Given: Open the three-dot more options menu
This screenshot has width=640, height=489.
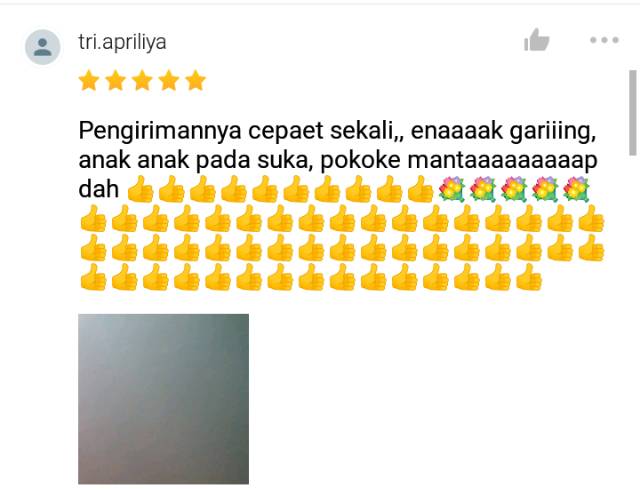Looking at the screenshot, I should pos(604,40).
